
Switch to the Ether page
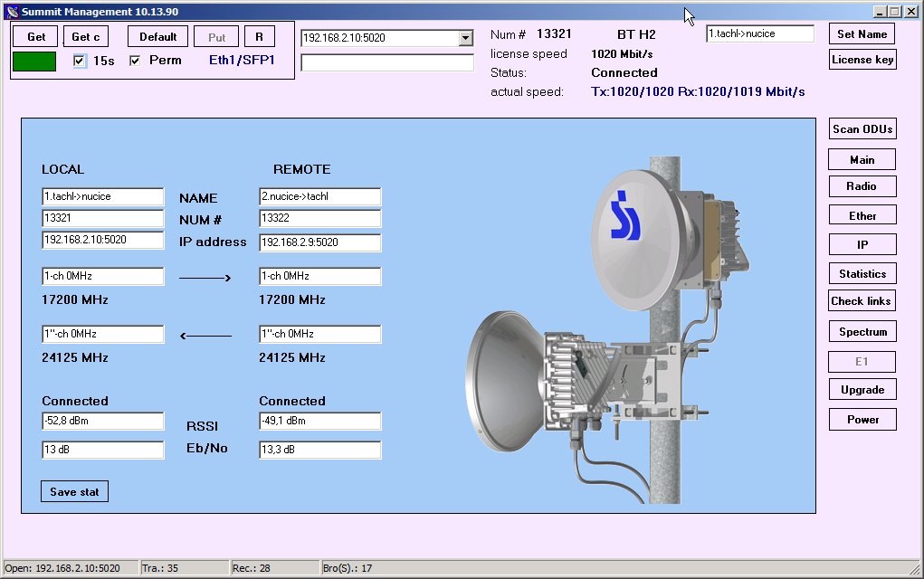click(862, 215)
